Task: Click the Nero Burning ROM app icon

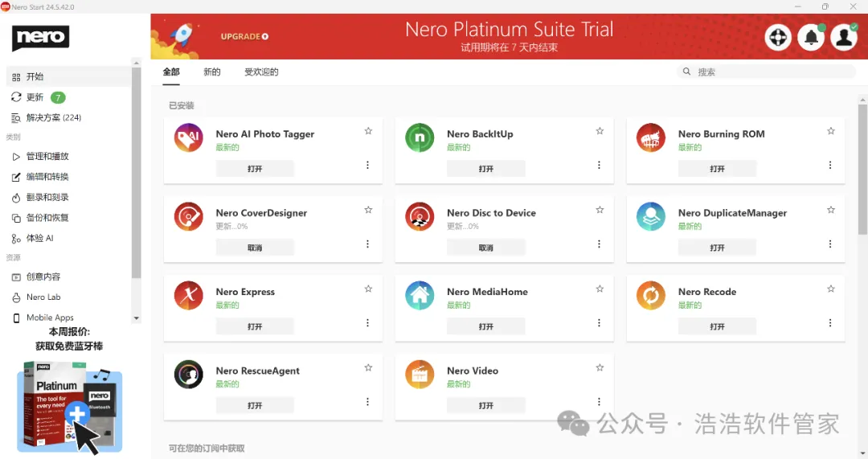Action: click(651, 138)
